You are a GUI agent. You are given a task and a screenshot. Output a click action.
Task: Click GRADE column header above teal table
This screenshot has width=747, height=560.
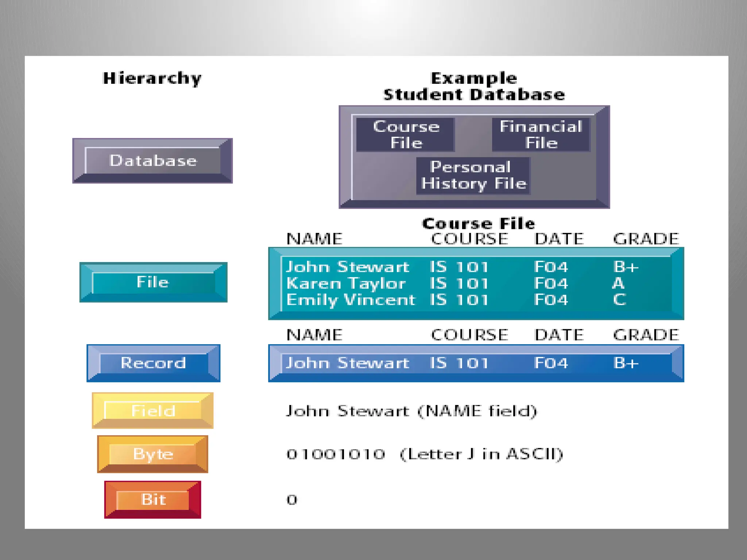pos(645,239)
